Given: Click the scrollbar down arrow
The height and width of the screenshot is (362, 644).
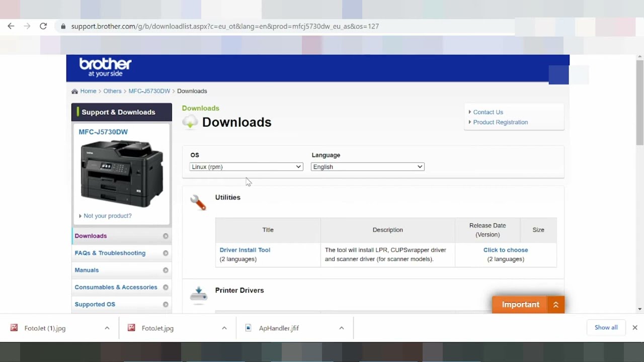Looking at the screenshot, I should [640, 309].
